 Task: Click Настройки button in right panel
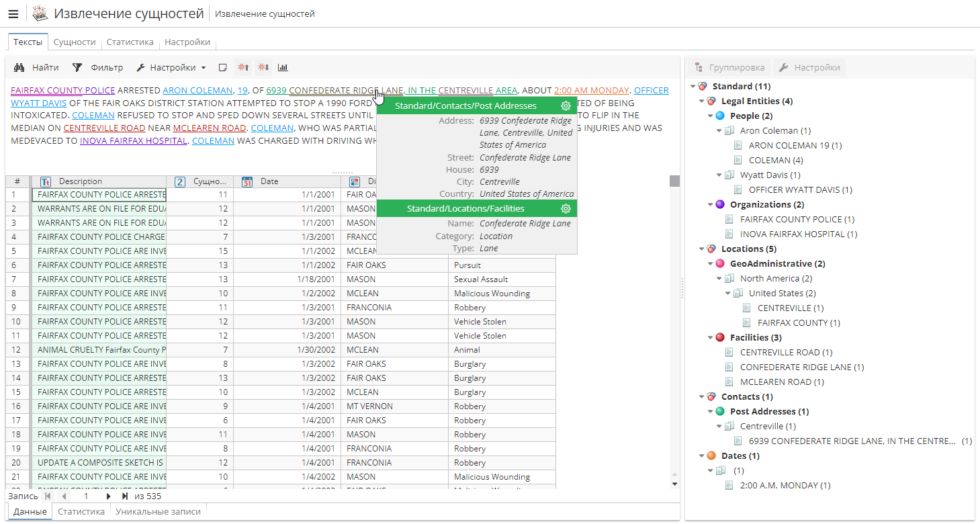tap(809, 67)
